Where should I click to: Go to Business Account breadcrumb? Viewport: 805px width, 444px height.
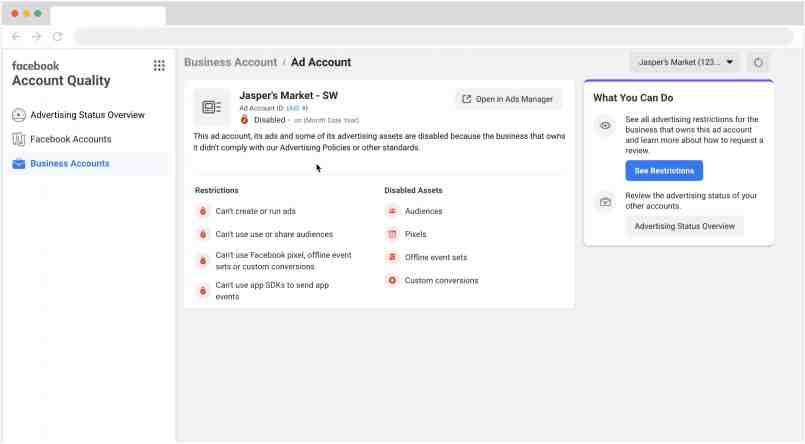tap(231, 62)
